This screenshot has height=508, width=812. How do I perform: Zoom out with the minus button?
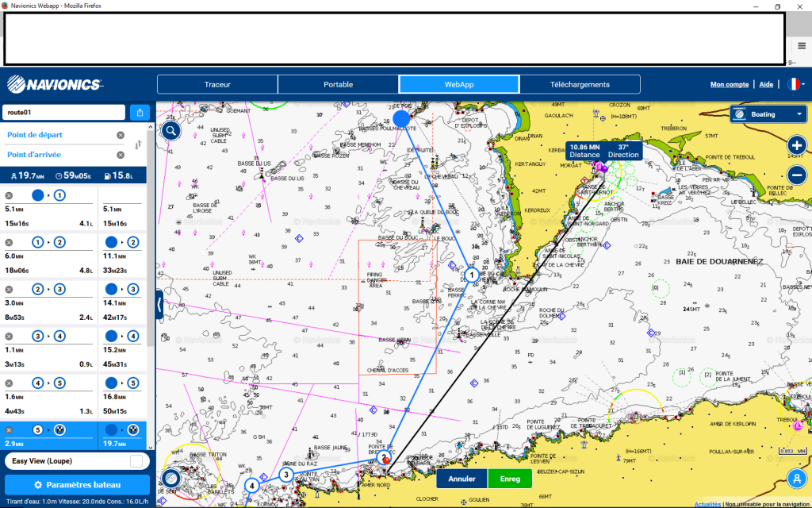(797, 175)
